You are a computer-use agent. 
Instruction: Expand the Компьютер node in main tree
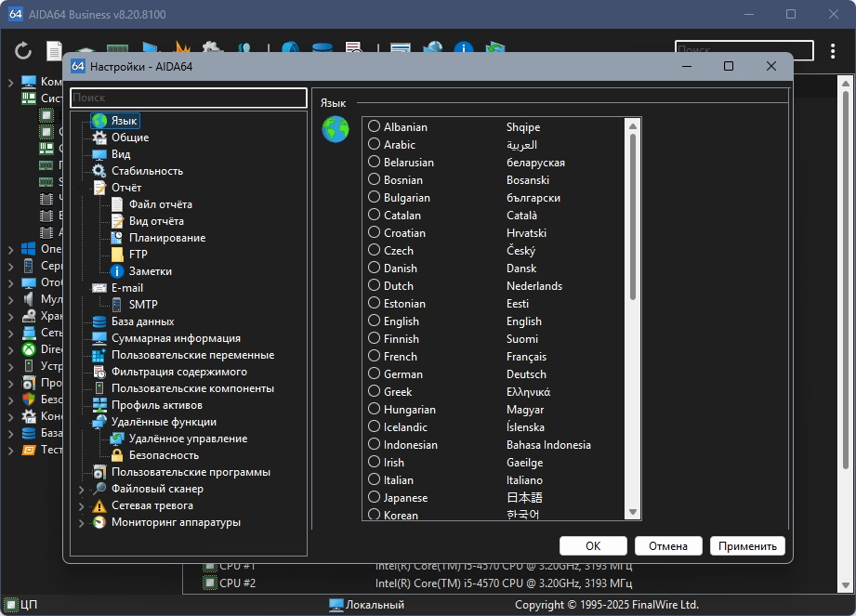click(x=10, y=83)
